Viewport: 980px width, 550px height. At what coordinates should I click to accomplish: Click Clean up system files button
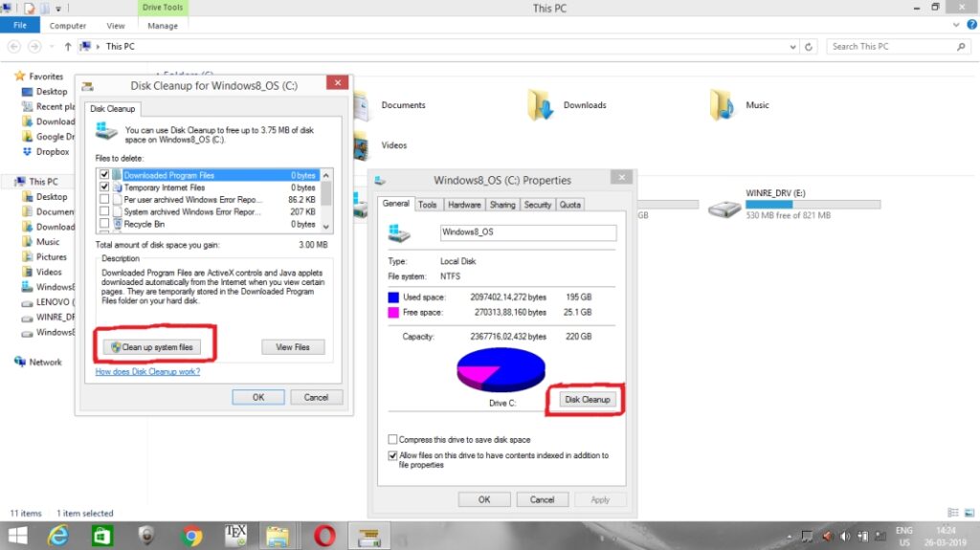152,347
